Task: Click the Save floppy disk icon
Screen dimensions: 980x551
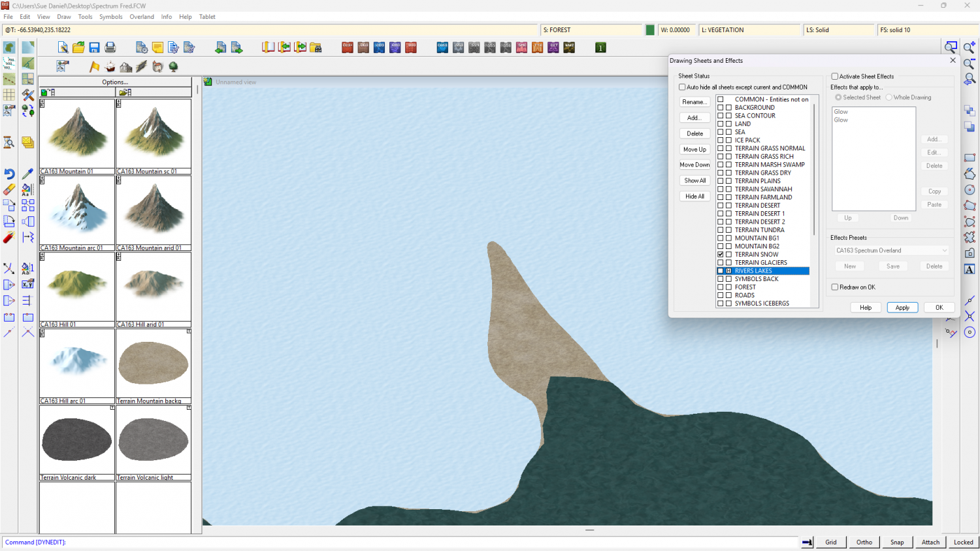Action: coord(94,48)
